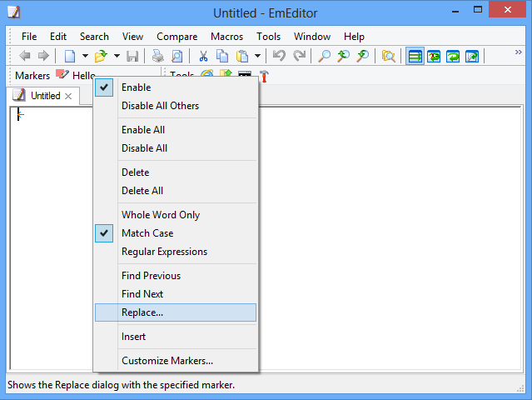Toggle the checked Match Case option
Image resolution: width=532 pixels, height=400 pixels.
[x=176, y=233]
